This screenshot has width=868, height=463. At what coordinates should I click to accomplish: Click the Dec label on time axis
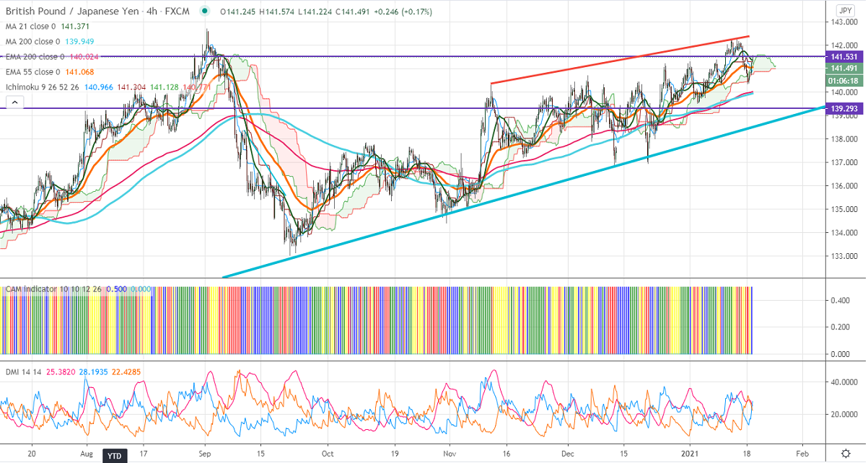pos(569,455)
